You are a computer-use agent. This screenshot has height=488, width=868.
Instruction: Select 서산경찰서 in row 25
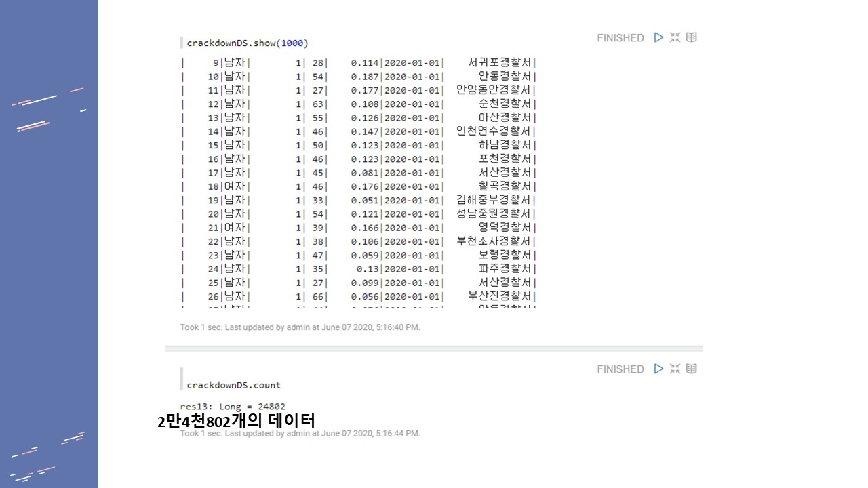(505, 283)
